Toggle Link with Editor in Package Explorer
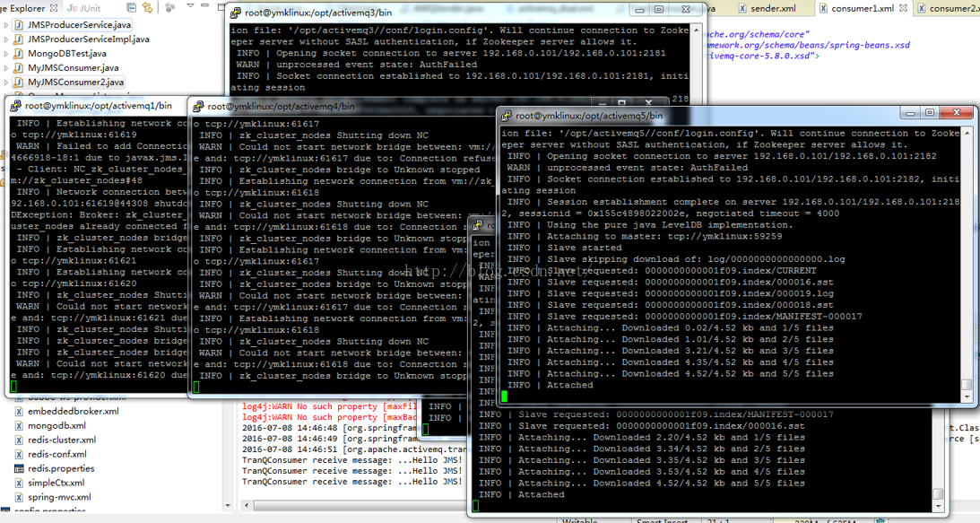 click(148, 7)
